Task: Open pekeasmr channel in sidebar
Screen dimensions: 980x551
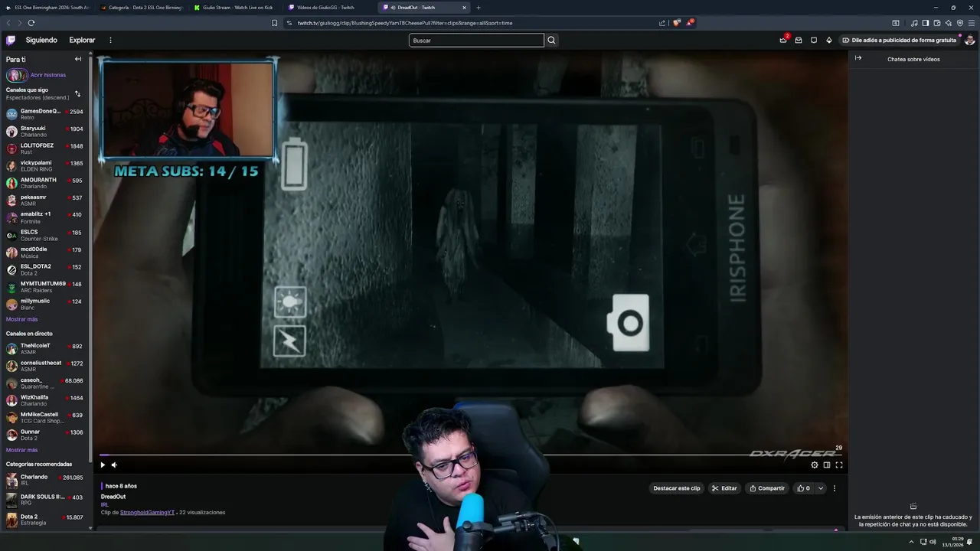Action: point(45,201)
